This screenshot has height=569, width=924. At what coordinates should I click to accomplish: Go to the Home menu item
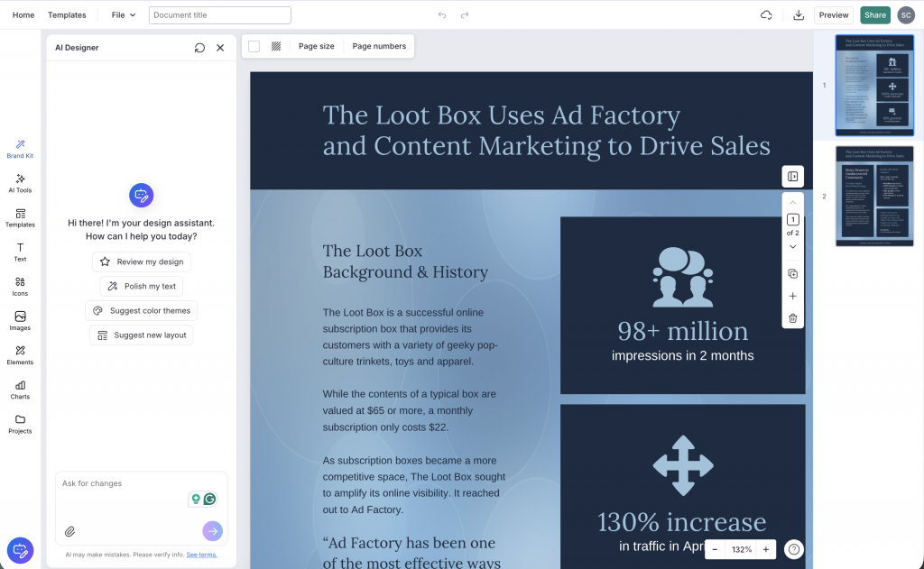pos(23,15)
